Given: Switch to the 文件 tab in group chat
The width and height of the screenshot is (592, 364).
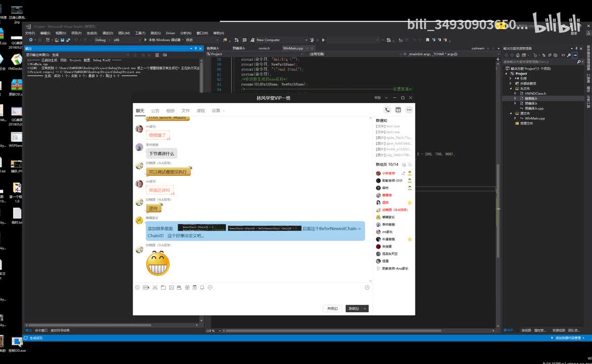Looking at the screenshot, I should (x=185, y=111).
